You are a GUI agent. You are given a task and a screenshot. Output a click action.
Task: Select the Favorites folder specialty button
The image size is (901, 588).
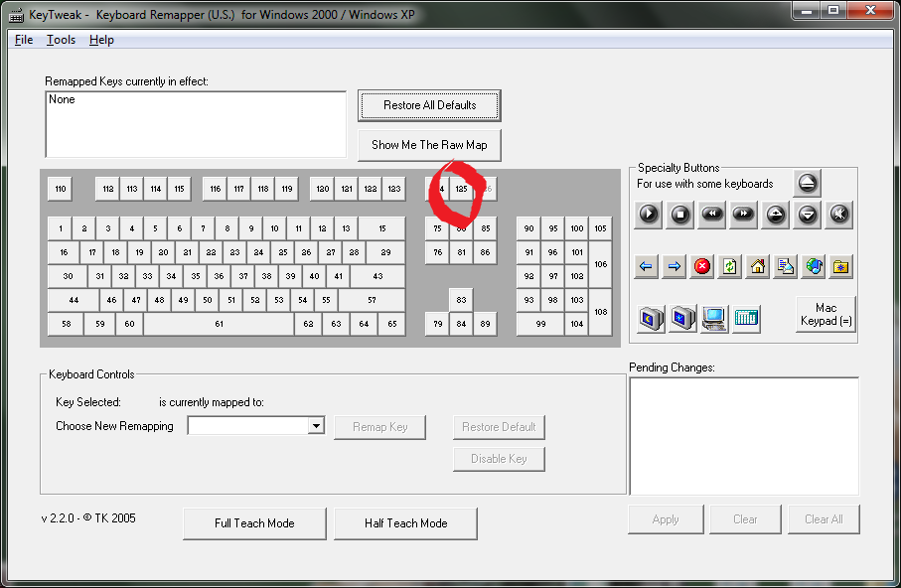coord(841,266)
